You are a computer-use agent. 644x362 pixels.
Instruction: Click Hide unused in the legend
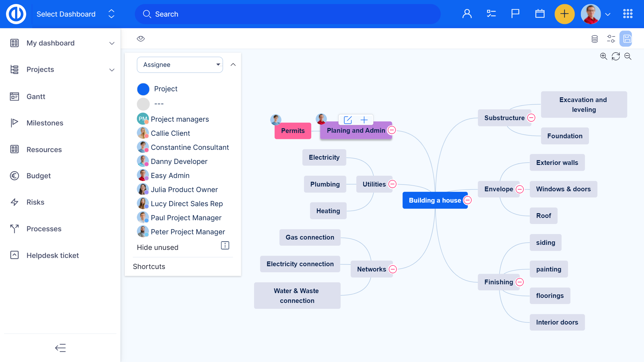coord(157,247)
